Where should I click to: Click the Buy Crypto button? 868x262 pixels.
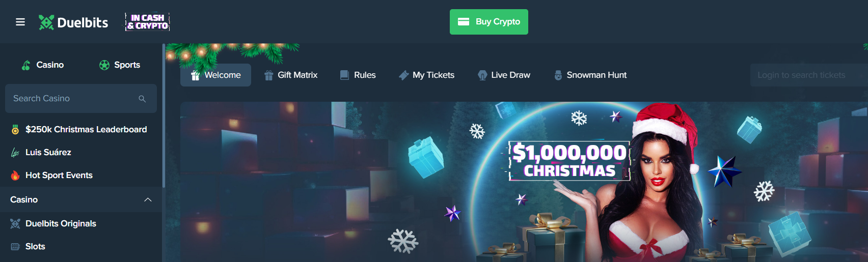point(489,22)
